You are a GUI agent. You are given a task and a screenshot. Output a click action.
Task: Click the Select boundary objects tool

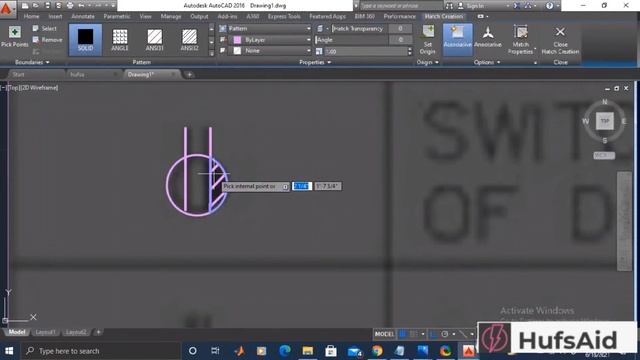45,29
